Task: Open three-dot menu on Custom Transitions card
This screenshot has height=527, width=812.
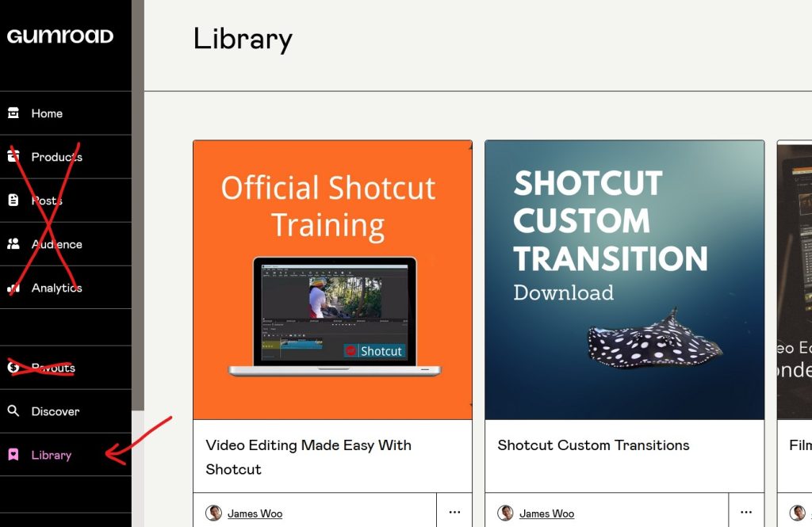Action: pyautogui.click(x=746, y=511)
